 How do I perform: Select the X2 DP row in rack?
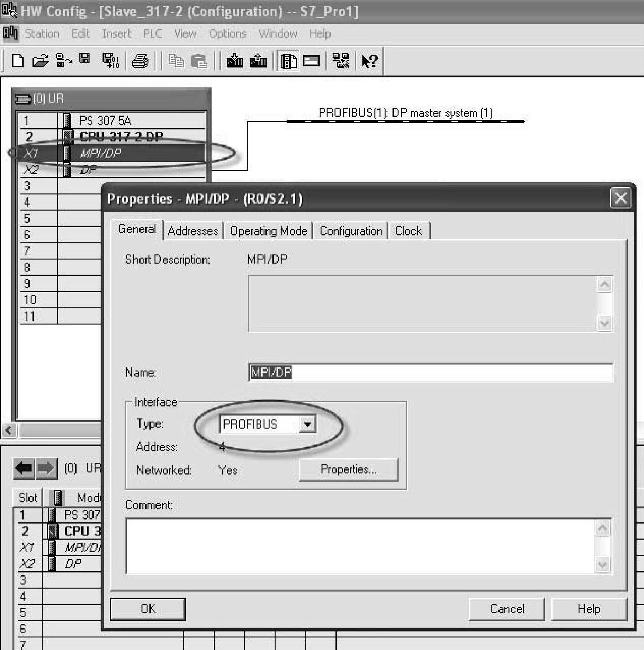point(112,169)
